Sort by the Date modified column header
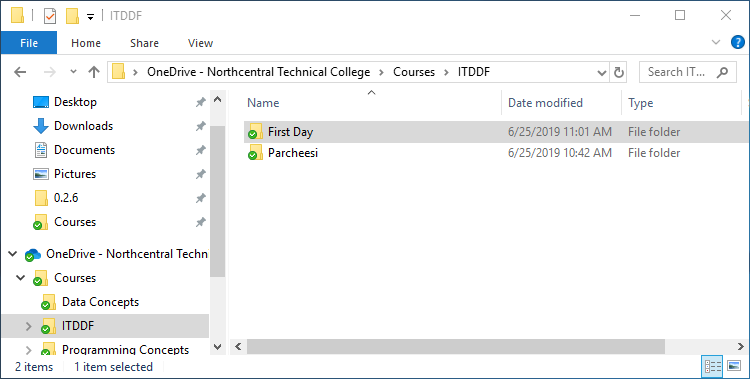The height and width of the screenshot is (379, 750). (545, 103)
